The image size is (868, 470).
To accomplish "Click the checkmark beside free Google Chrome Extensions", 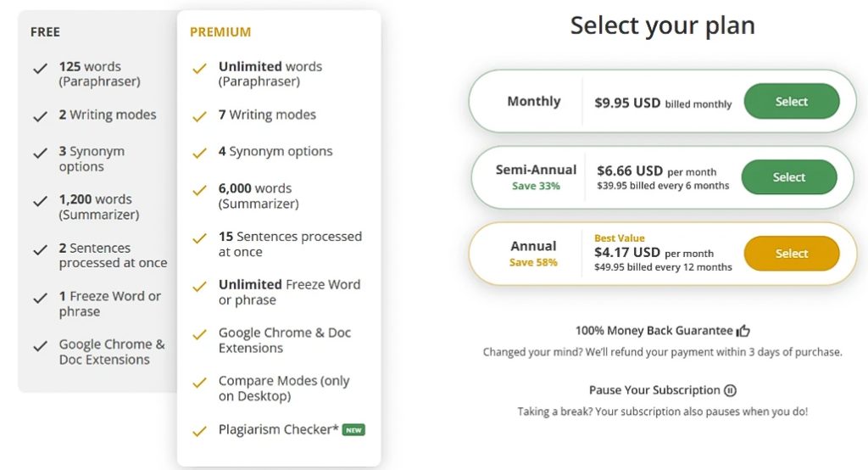I will 40,346.
